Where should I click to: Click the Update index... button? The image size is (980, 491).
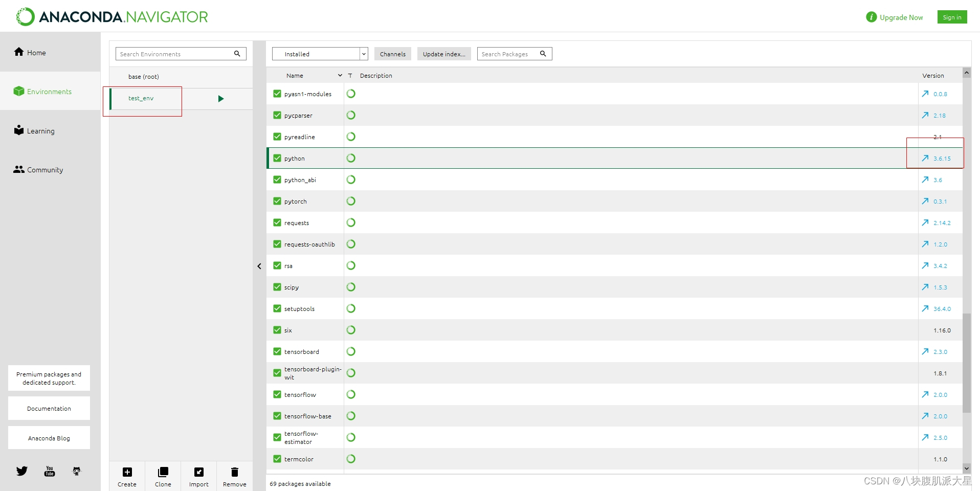(444, 54)
